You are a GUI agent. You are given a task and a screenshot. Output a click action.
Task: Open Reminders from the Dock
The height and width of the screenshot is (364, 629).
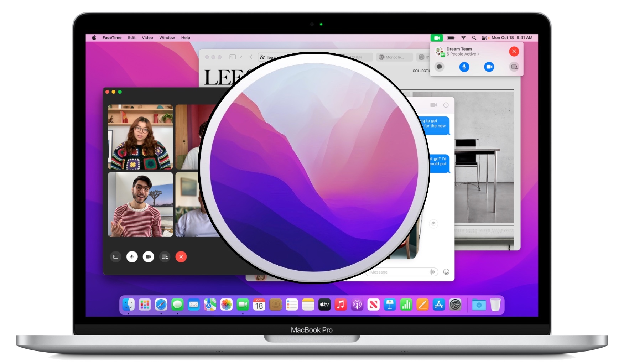[x=292, y=305]
